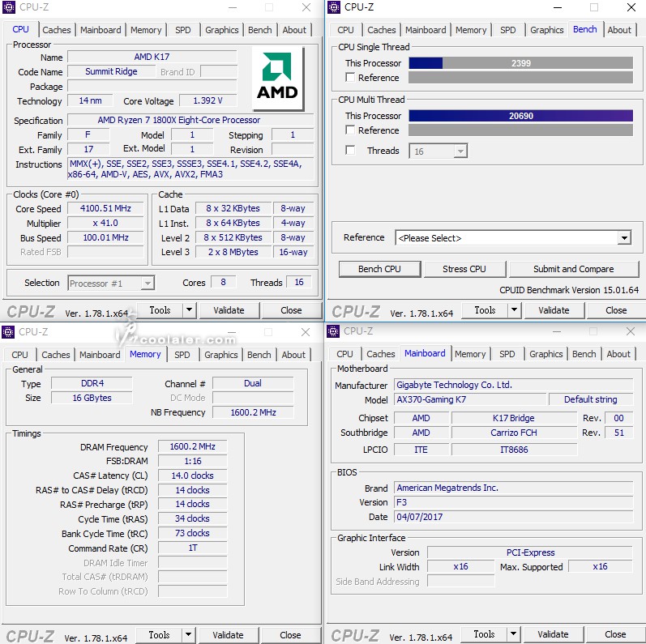This screenshot has width=646, height=644.
Task: Click single thread score bar showing 2399
Action: tap(520, 63)
